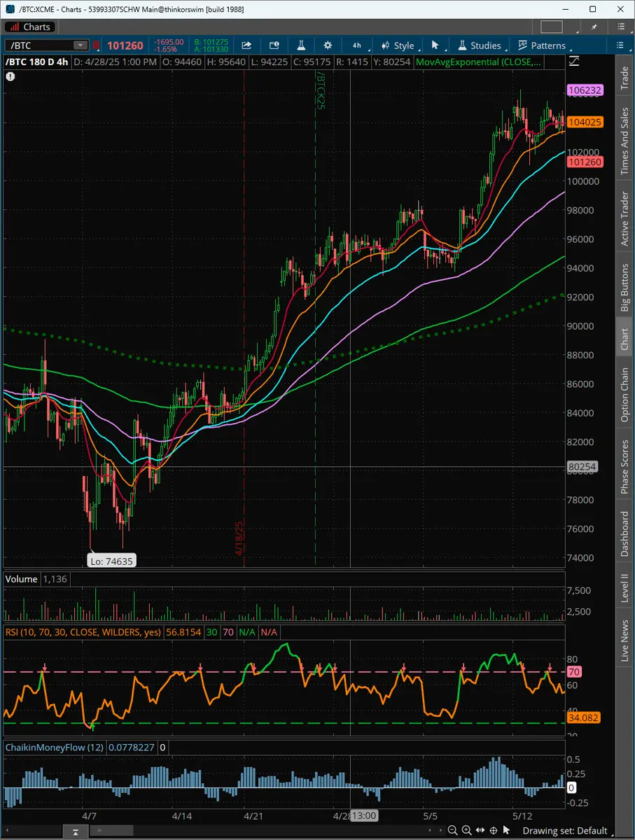Open the Trade sidebar tab
This screenshot has width=635, height=840.
[x=624, y=78]
